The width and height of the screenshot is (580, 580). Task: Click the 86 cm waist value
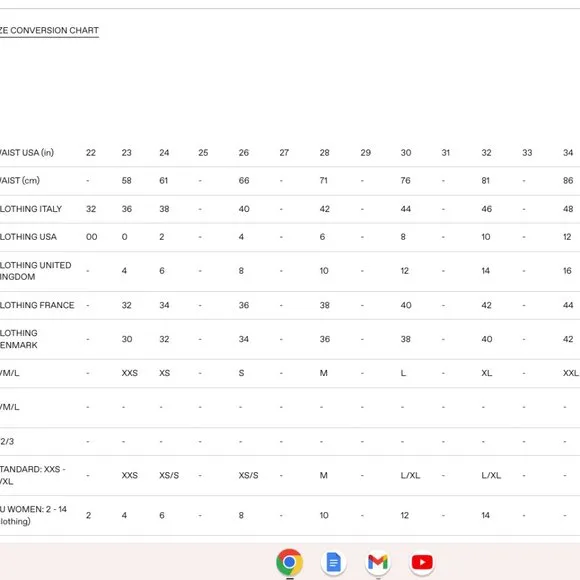click(568, 181)
